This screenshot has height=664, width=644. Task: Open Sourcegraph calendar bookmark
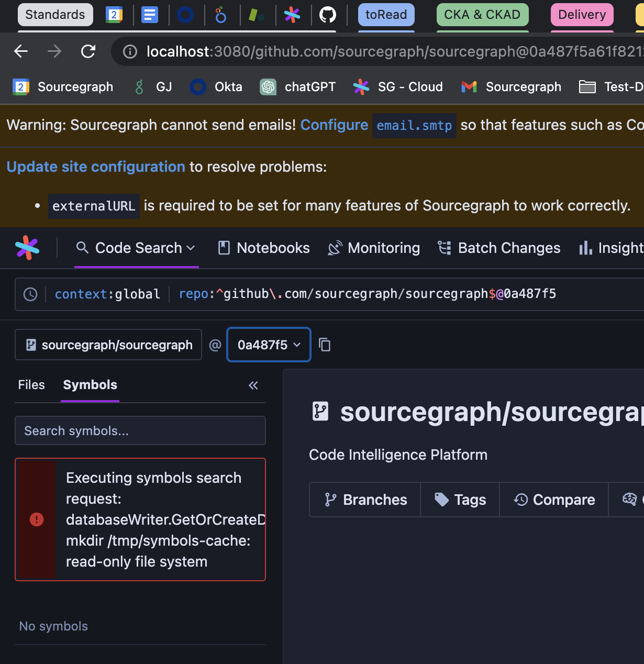[63, 87]
